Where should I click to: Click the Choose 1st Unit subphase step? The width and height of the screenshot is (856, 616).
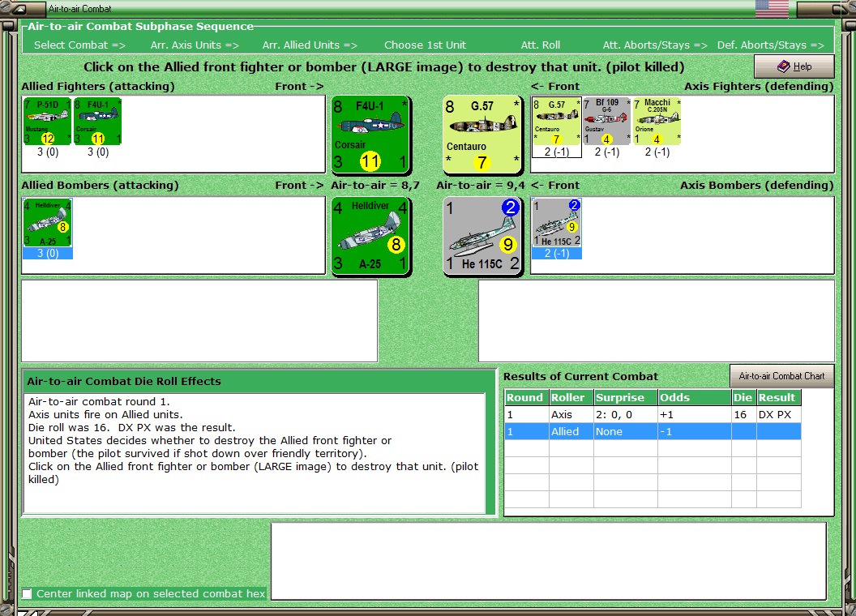click(x=425, y=45)
